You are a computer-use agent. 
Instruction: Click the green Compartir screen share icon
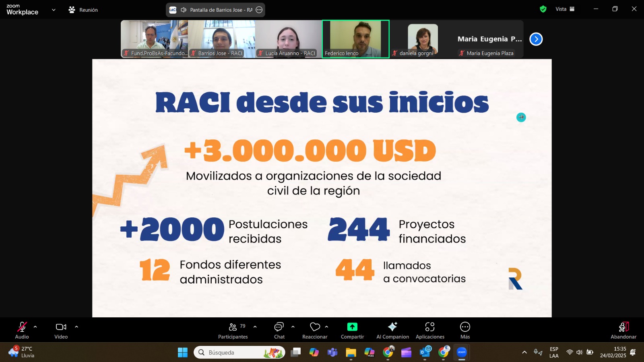pos(352,327)
